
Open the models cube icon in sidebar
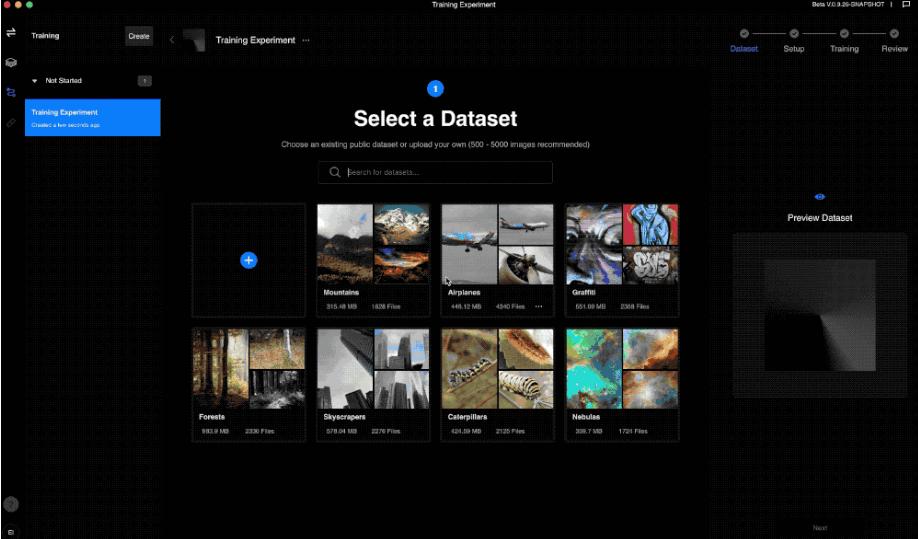tap(11, 62)
